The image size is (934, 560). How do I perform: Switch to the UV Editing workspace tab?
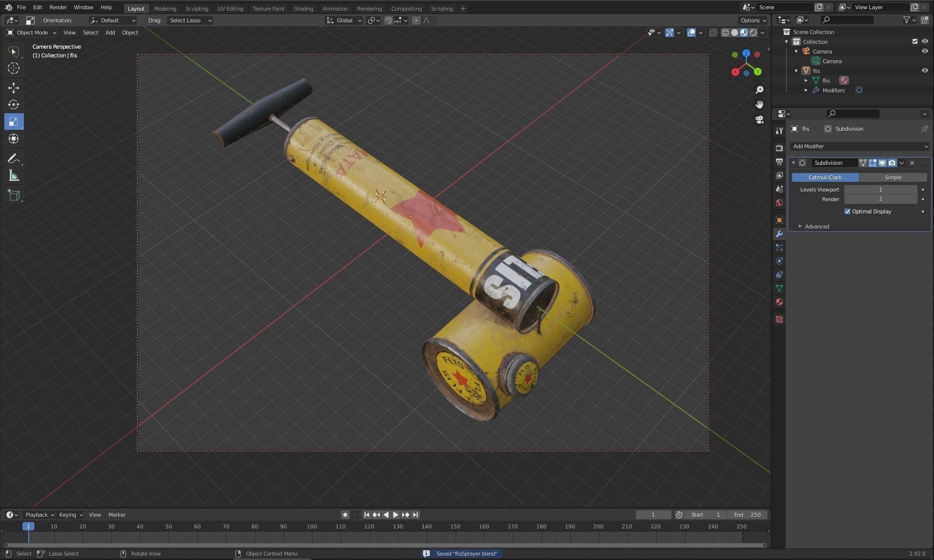[230, 8]
